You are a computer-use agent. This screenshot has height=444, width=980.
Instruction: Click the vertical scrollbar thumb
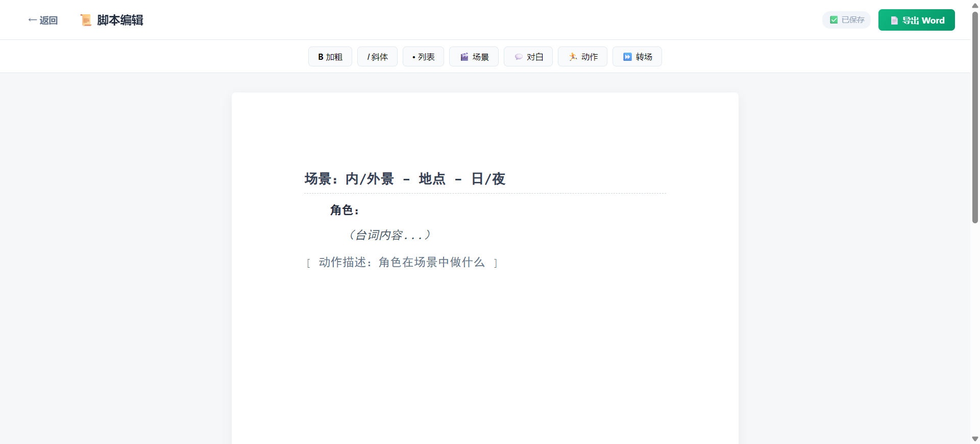pos(975,116)
